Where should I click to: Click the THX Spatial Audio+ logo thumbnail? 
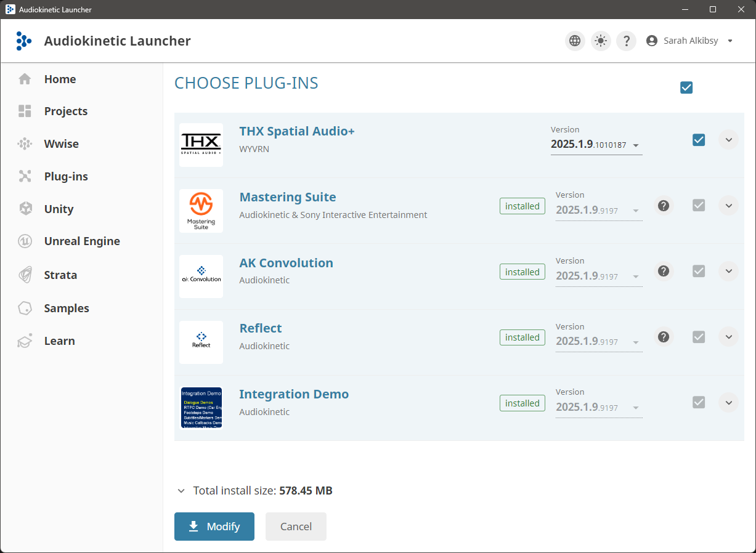[x=201, y=145]
